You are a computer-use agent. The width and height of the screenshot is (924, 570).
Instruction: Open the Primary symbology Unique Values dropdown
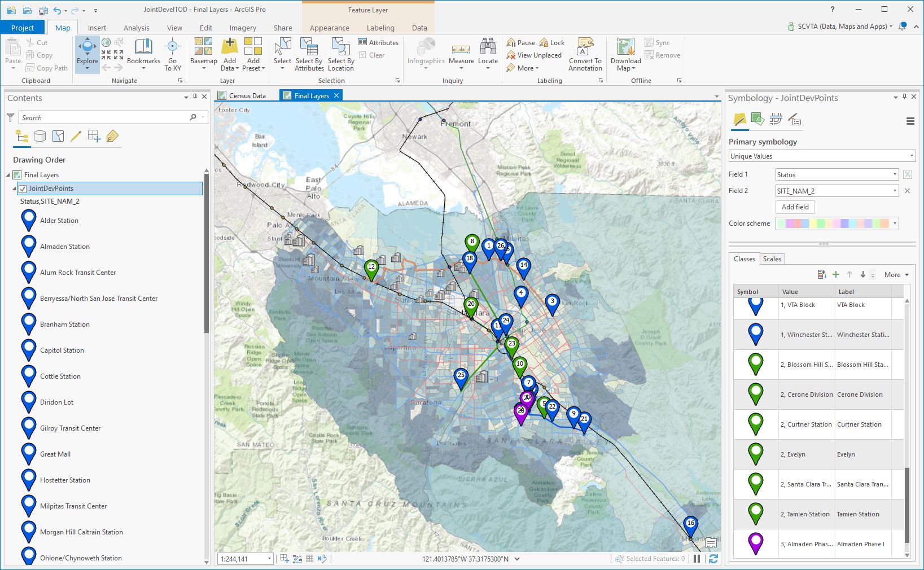point(822,156)
